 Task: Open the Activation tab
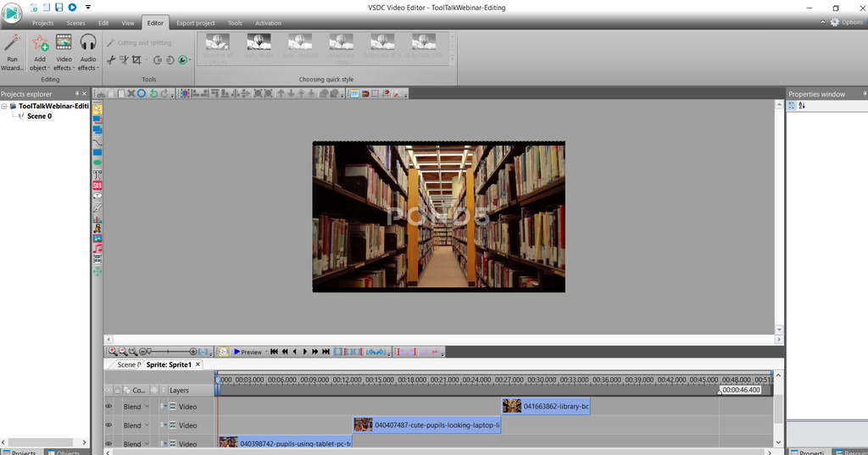(x=268, y=23)
